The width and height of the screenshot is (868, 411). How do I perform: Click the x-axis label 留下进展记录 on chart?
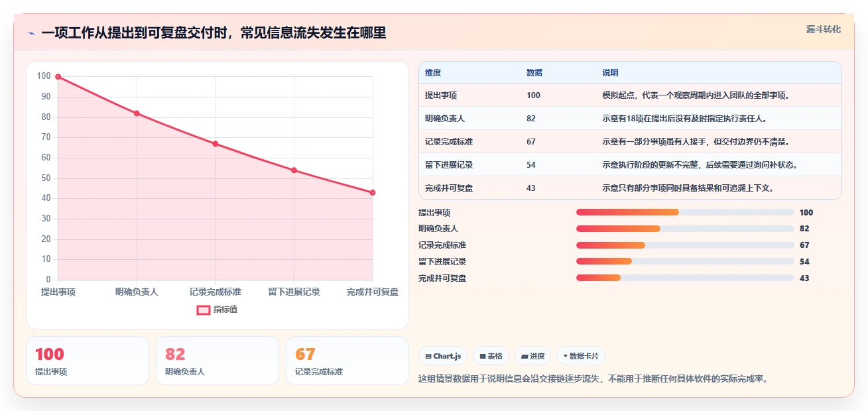294,292
